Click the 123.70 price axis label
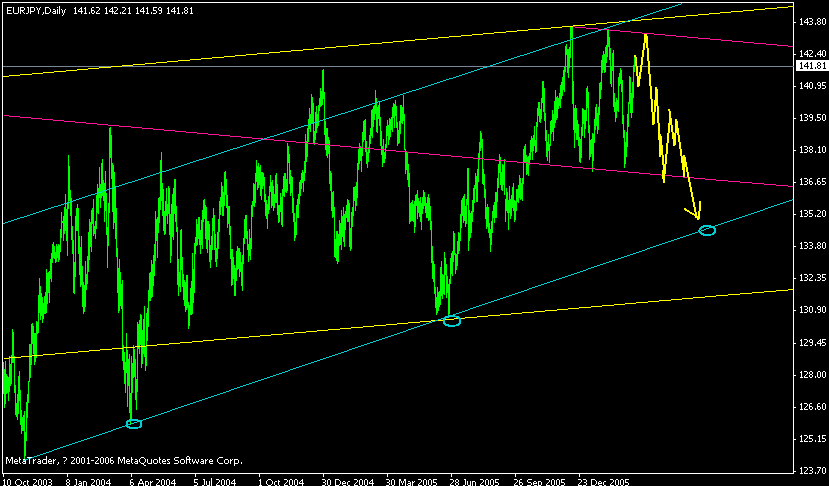Image resolution: width=829 pixels, height=486 pixels. [813, 470]
